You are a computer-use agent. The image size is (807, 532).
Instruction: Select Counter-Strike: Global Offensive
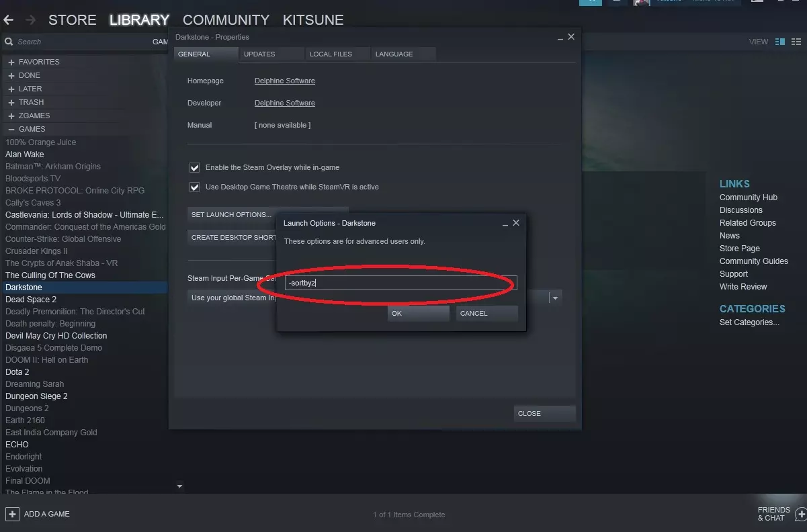coord(63,239)
